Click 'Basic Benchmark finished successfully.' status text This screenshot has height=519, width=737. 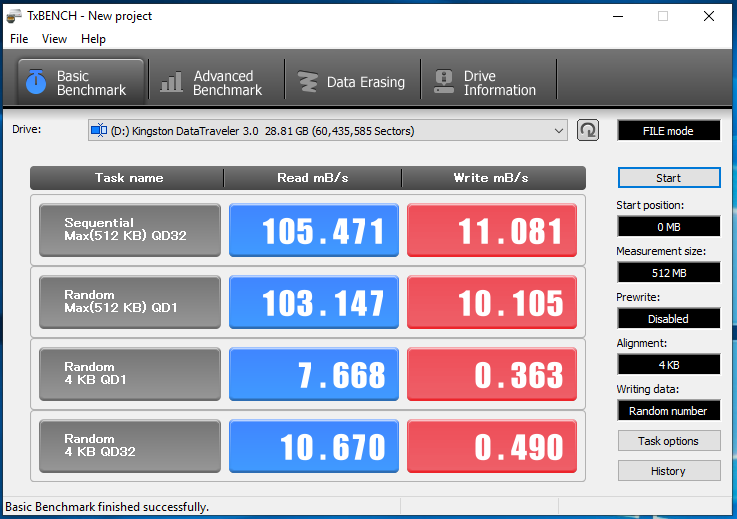[107, 507]
